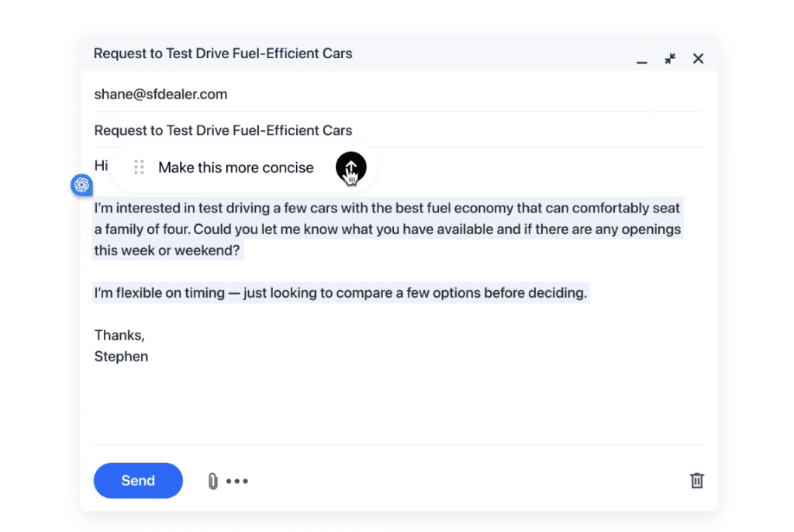
Task: Send the email to shane@sfdealer.com
Action: [x=138, y=481]
